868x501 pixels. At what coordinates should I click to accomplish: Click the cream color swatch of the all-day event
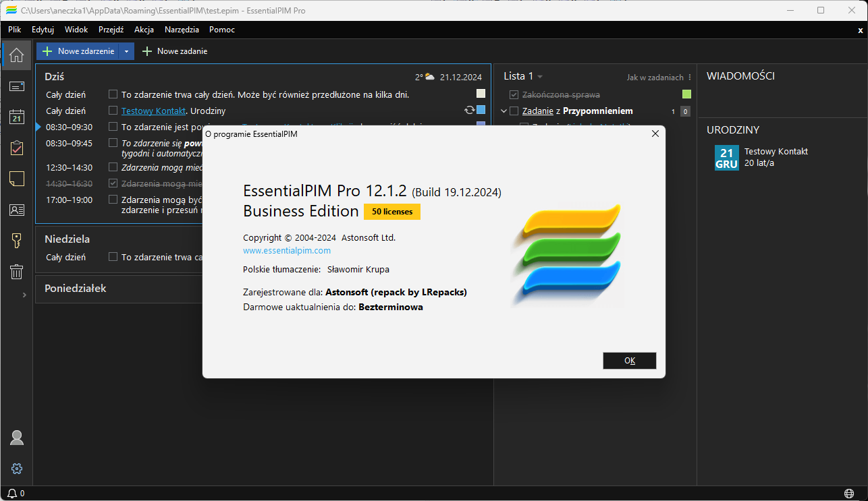click(481, 94)
